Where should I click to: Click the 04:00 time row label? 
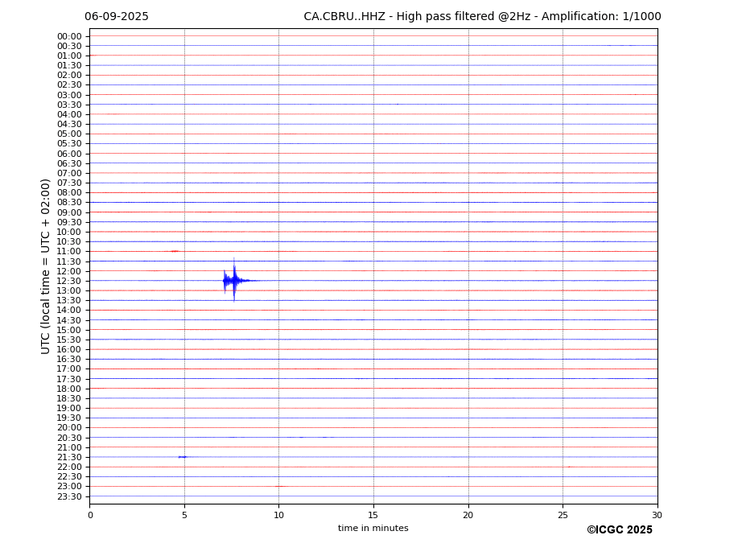point(69,115)
